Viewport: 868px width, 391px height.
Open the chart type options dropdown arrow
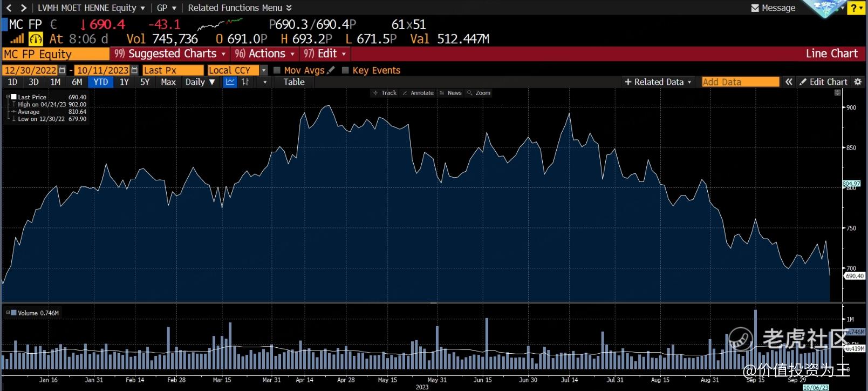pos(264,82)
